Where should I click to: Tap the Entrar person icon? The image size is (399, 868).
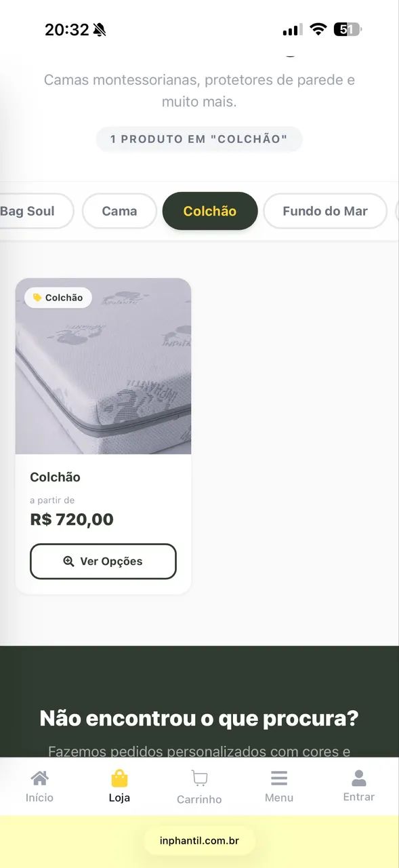(359, 778)
